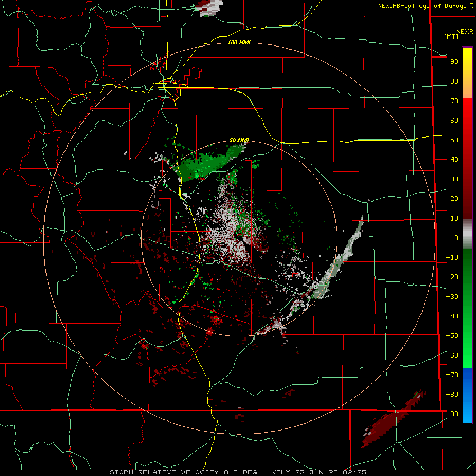Pick the gray zero-velocity segment of color bar
Screen dimensions: 476x476
467,234
